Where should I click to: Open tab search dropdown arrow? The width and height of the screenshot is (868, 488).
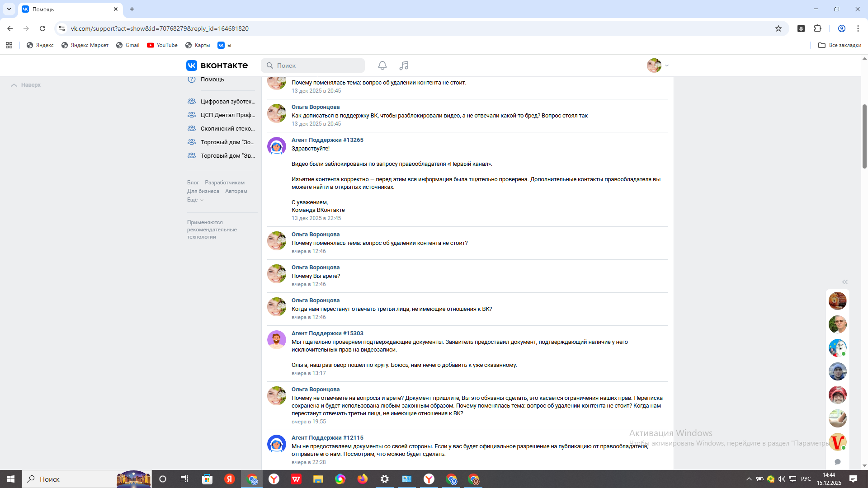pos(9,9)
